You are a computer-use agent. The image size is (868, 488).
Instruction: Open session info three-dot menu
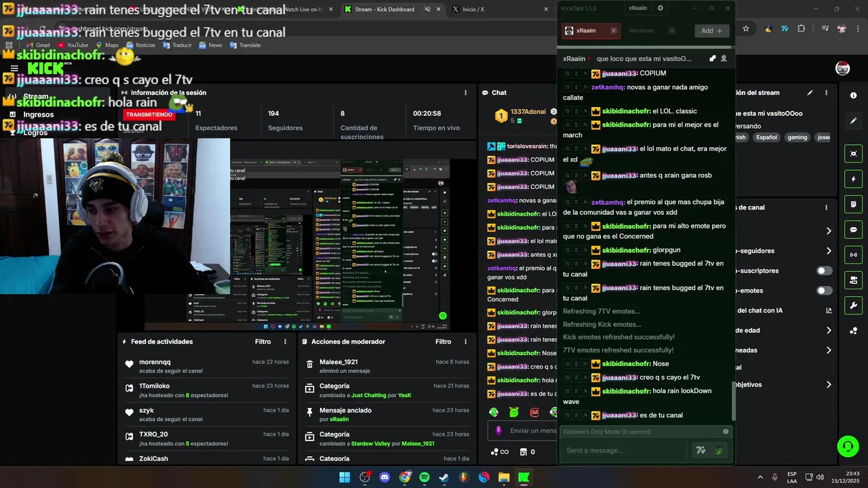[x=465, y=93]
